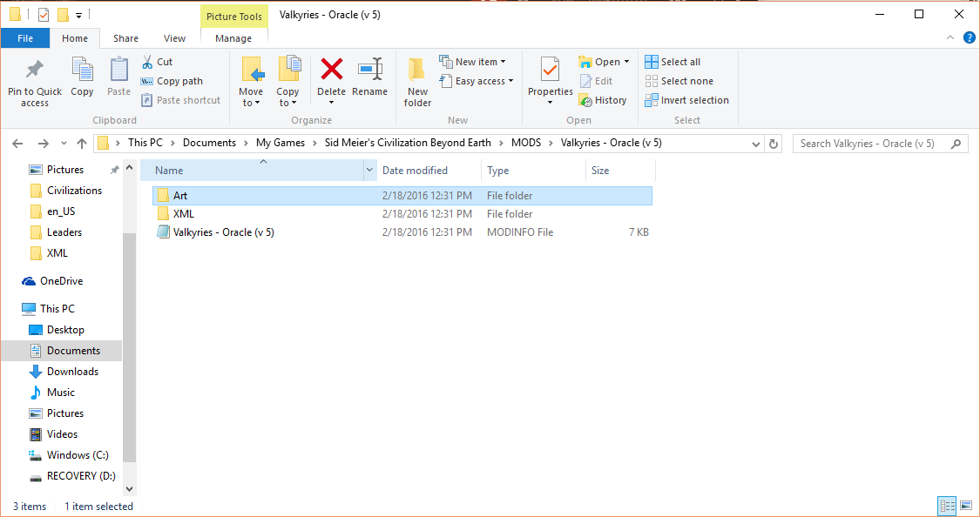Viewport: 980px width, 517px height.
Task: Click Select none
Action: (x=679, y=81)
